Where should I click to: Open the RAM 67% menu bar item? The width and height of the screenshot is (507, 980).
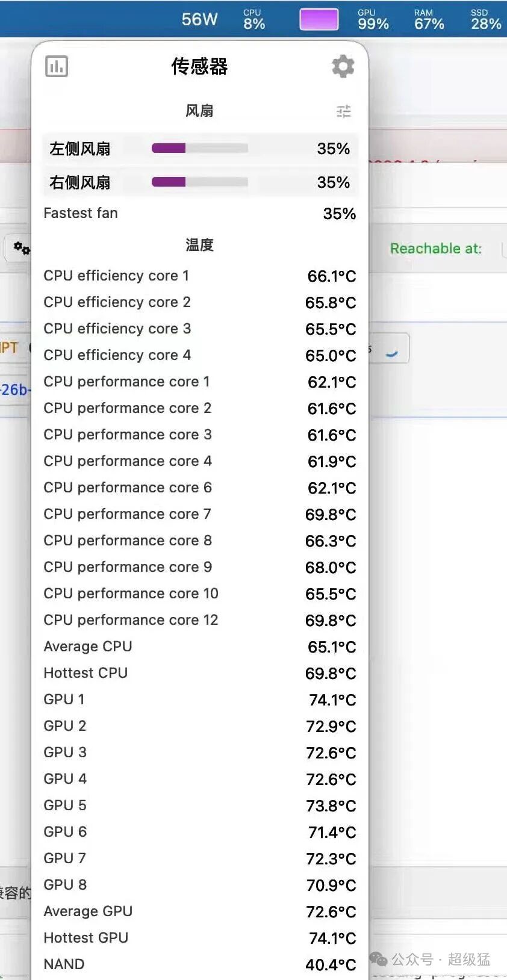pyautogui.click(x=429, y=19)
